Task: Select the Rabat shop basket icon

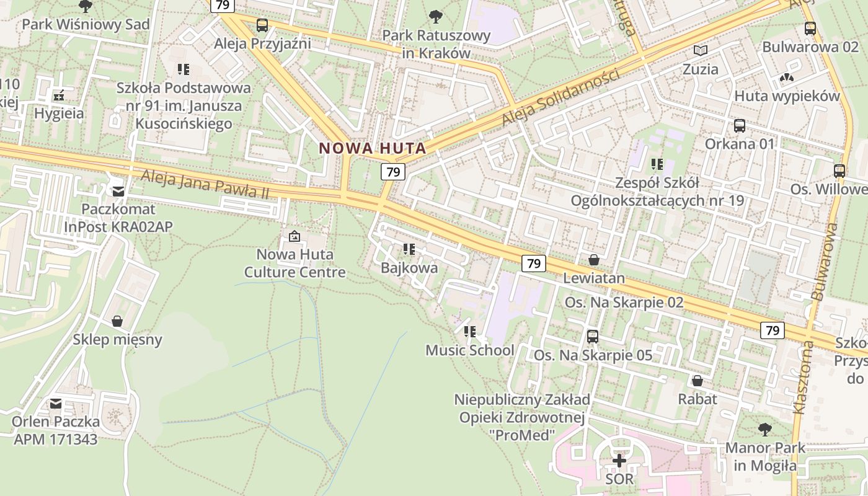Action: [697, 380]
